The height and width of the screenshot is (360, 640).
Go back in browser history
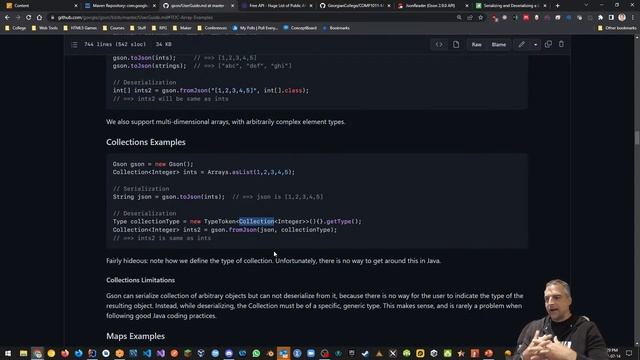coord(7,18)
